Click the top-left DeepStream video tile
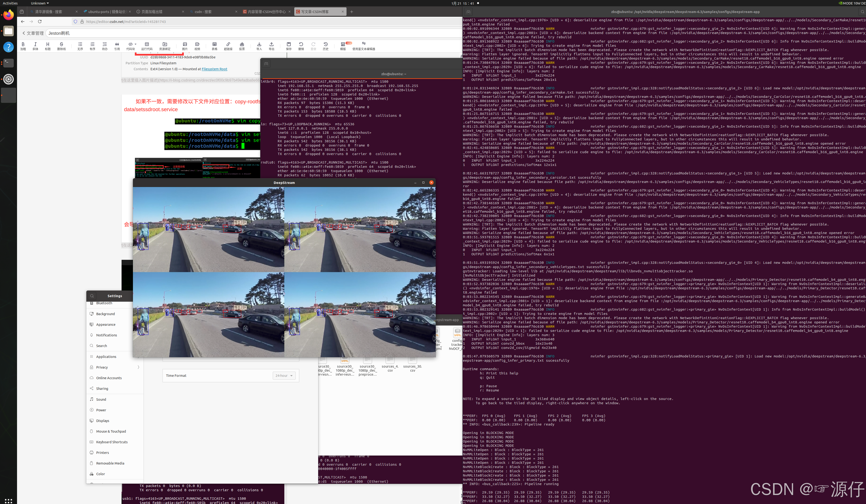The height and width of the screenshot is (504, 866). [209, 229]
